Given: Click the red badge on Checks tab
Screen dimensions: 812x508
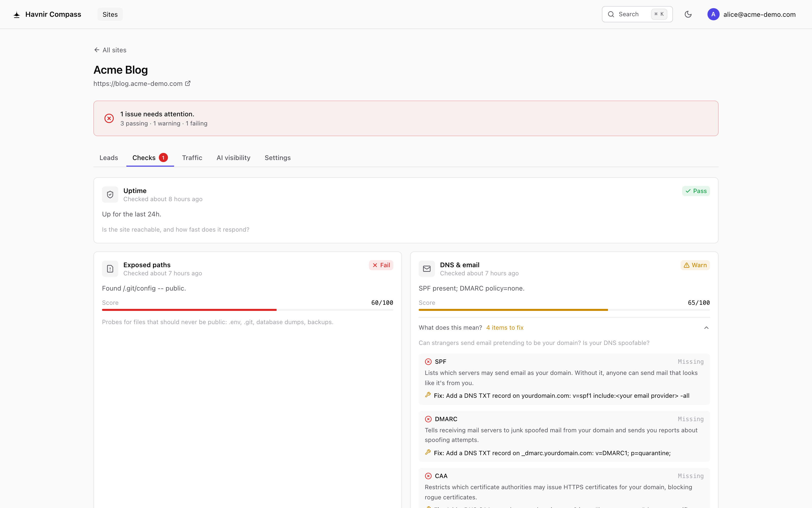Looking at the screenshot, I should tap(163, 157).
